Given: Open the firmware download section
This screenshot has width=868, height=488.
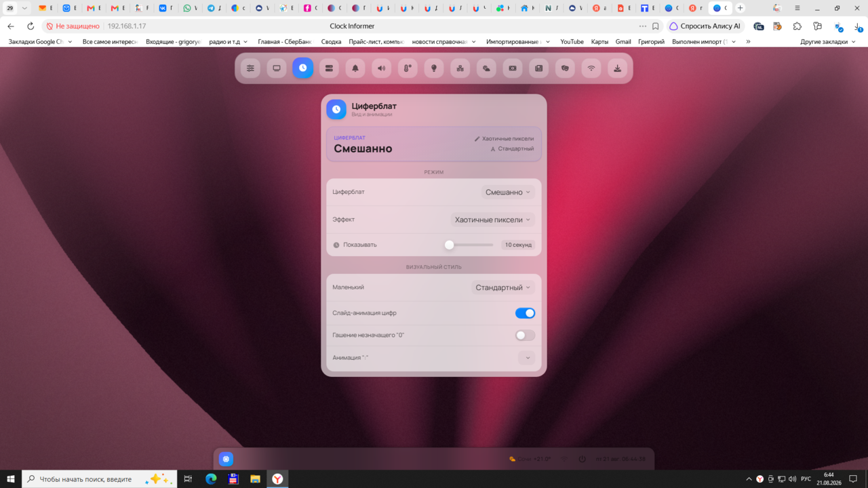Looking at the screenshot, I should click(618, 68).
